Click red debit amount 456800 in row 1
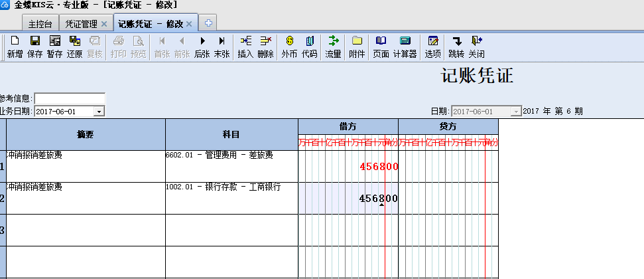The image size is (644, 279). [379, 167]
